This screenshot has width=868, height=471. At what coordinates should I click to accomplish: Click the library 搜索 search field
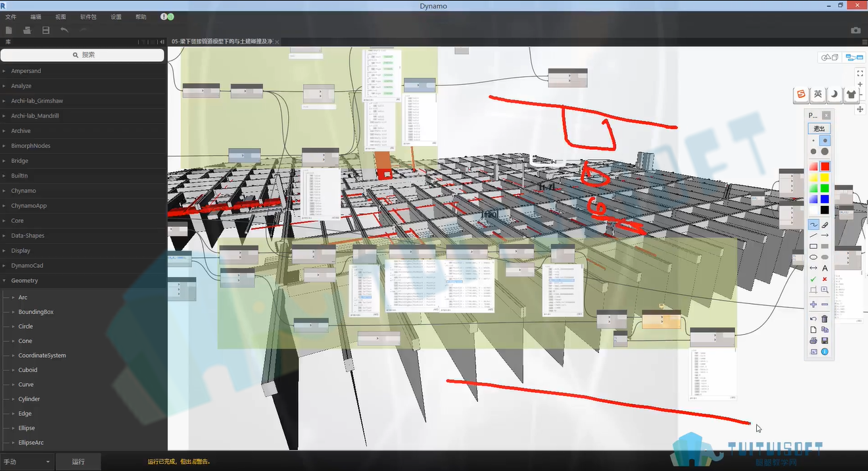point(83,55)
